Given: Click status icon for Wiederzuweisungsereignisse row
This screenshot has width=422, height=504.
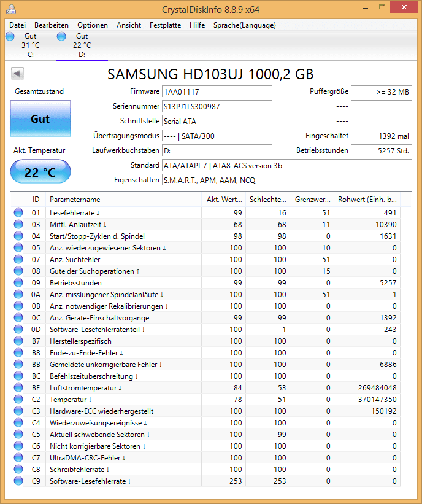Looking at the screenshot, I should (x=18, y=423).
